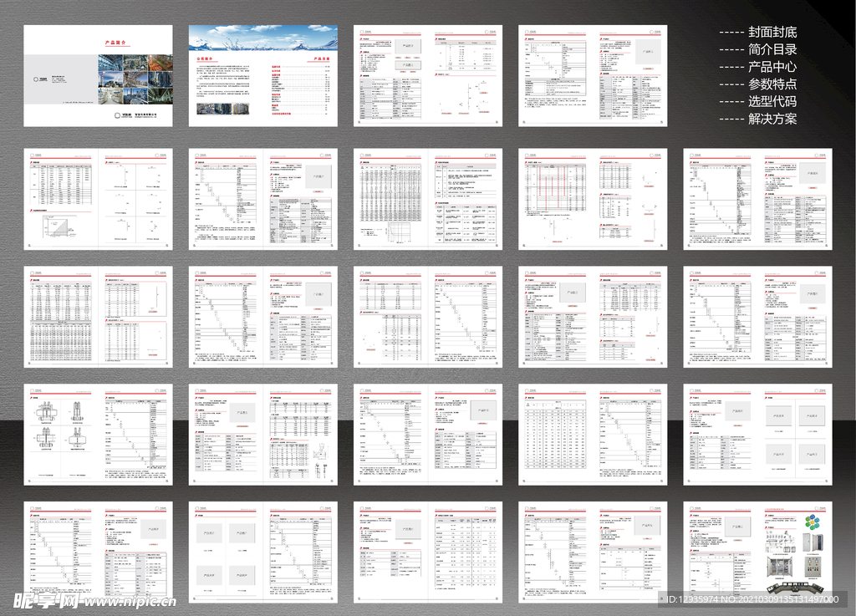
Task: Open the spread with red-highlighted table columns
Action: point(593,199)
